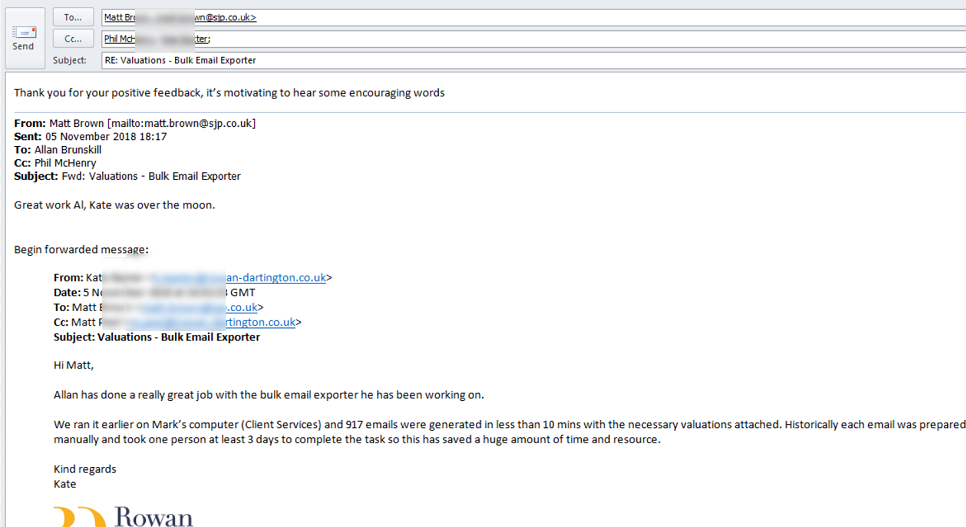The image size is (966, 527).
Task: Click into the Subject text field
Action: (500, 60)
